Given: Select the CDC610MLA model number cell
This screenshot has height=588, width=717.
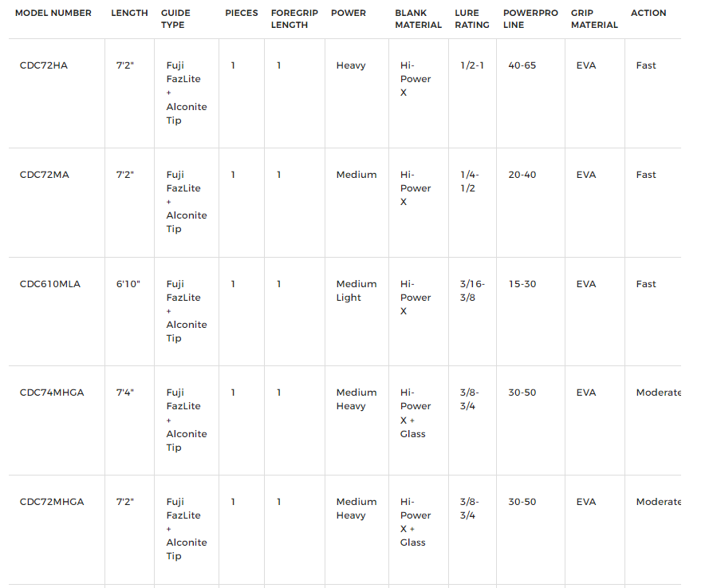Looking at the screenshot, I should [x=50, y=284].
